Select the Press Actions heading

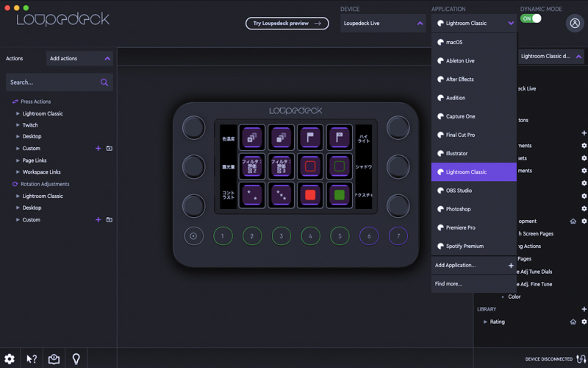coord(35,102)
